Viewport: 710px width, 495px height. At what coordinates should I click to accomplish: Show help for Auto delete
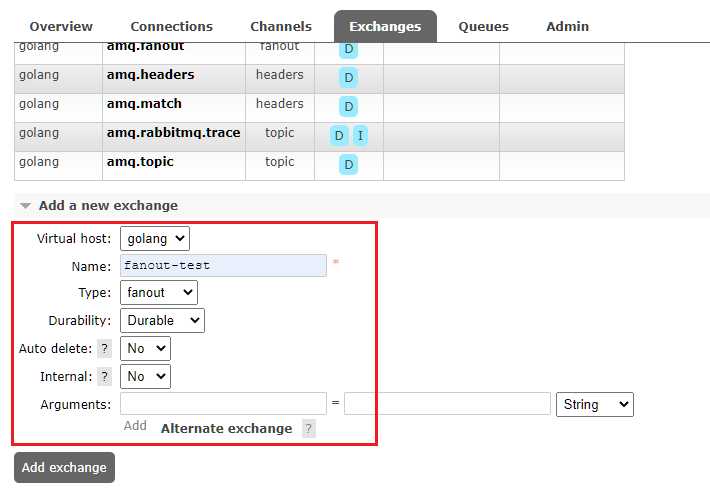point(105,349)
